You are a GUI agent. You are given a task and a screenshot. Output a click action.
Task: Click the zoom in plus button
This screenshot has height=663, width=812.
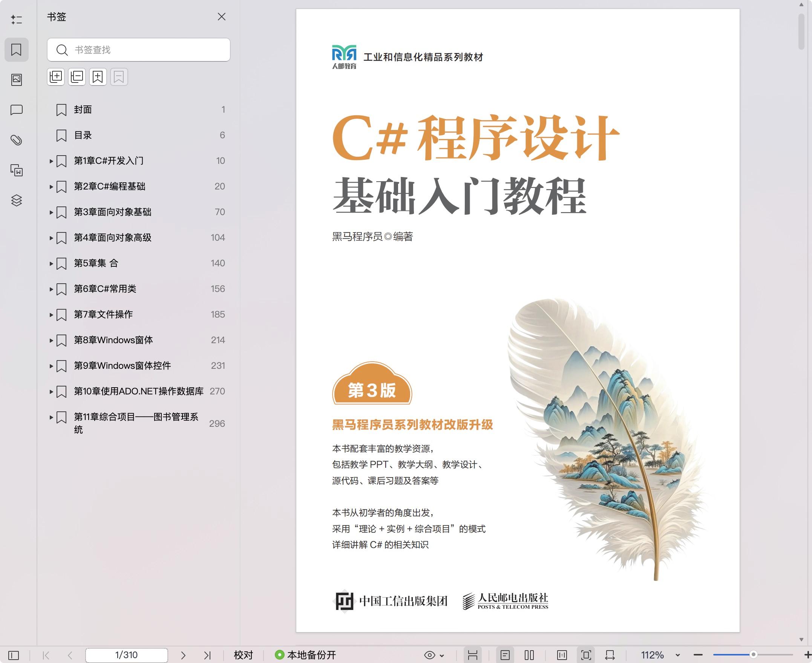pyautogui.click(x=807, y=655)
